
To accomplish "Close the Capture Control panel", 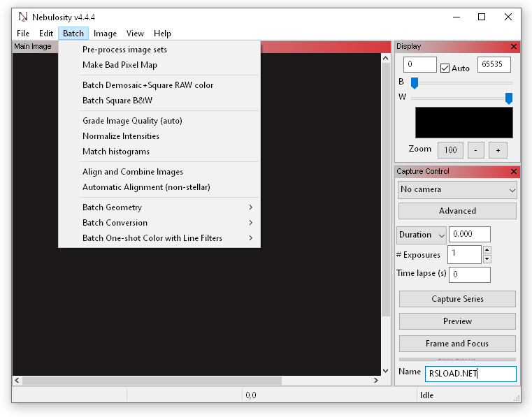I will click(x=514, y=172).
